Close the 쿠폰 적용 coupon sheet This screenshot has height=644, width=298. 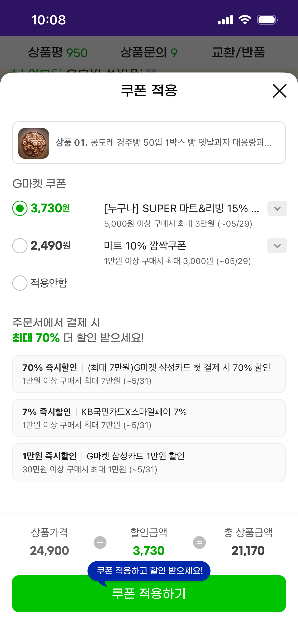tap(279, 91)
